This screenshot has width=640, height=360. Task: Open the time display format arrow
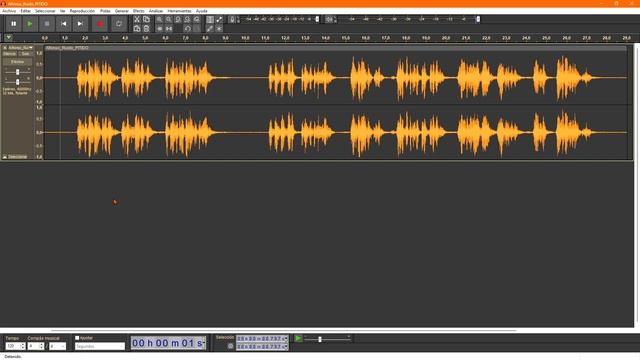click(204, 343)
